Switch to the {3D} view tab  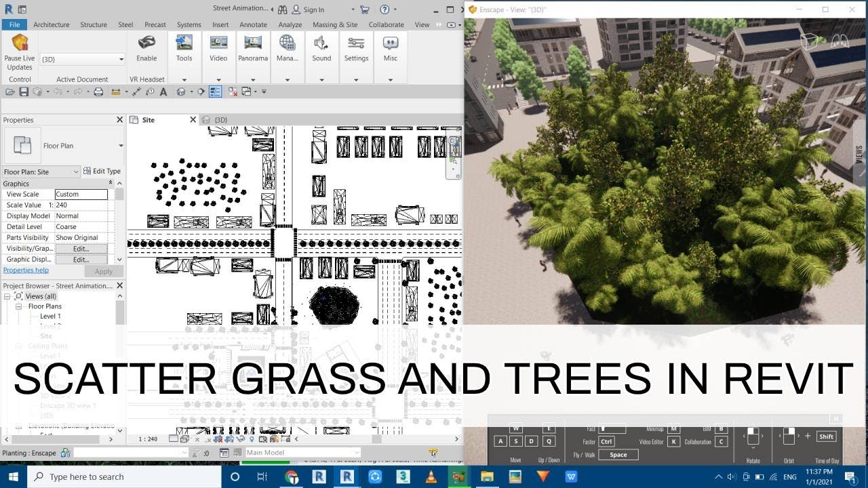coord(220,120)
